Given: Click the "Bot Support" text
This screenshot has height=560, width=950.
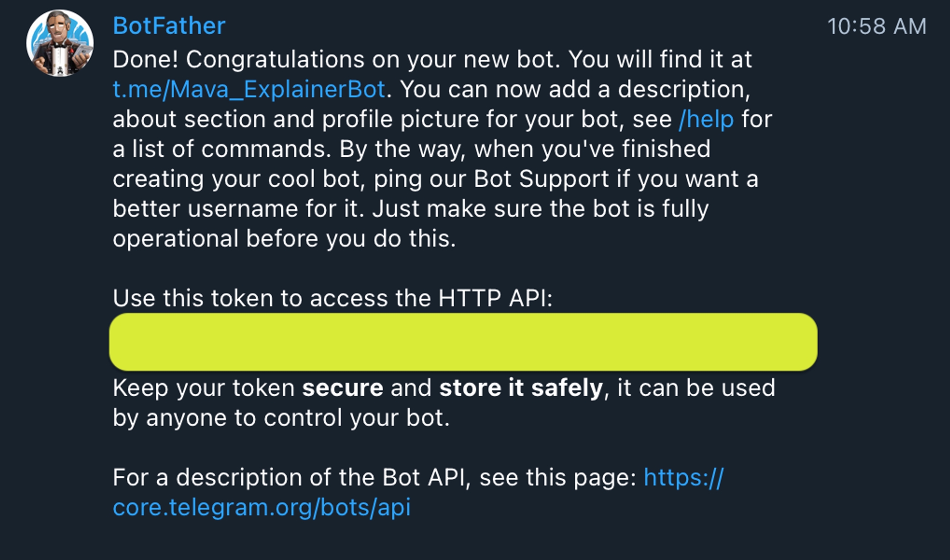Looking at the screenshot, I should [541, 179].
